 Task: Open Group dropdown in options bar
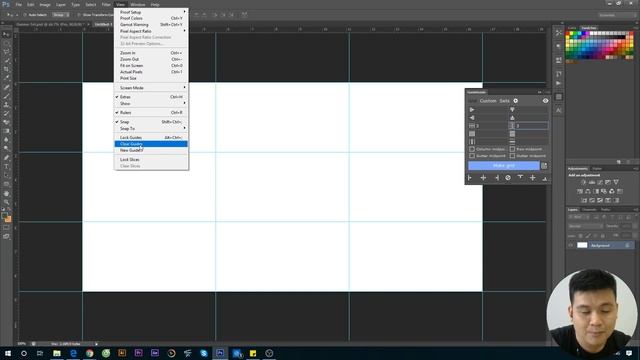(60, 15)
